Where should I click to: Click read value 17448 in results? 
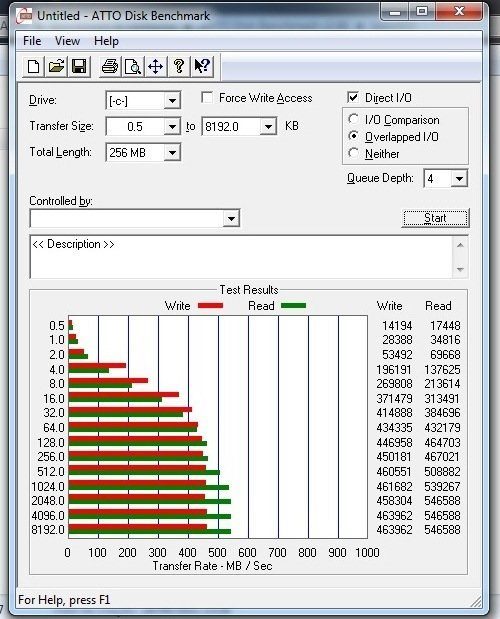coord(445,326)
